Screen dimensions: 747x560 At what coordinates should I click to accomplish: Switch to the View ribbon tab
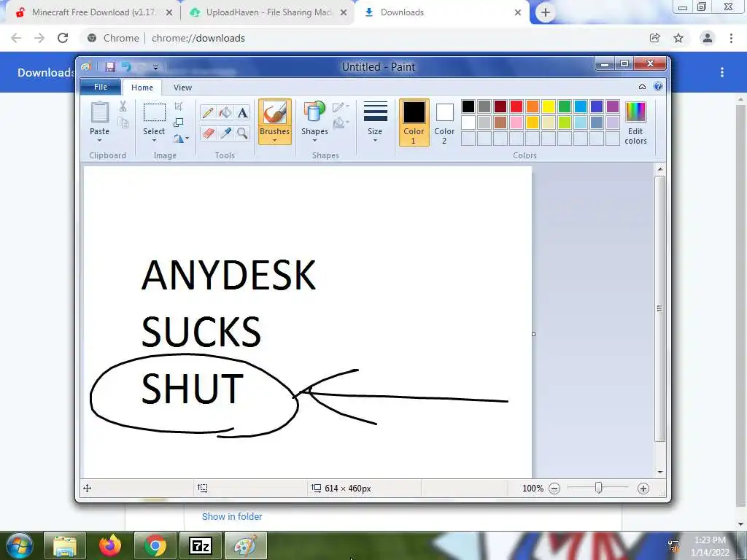coord(182,87)
